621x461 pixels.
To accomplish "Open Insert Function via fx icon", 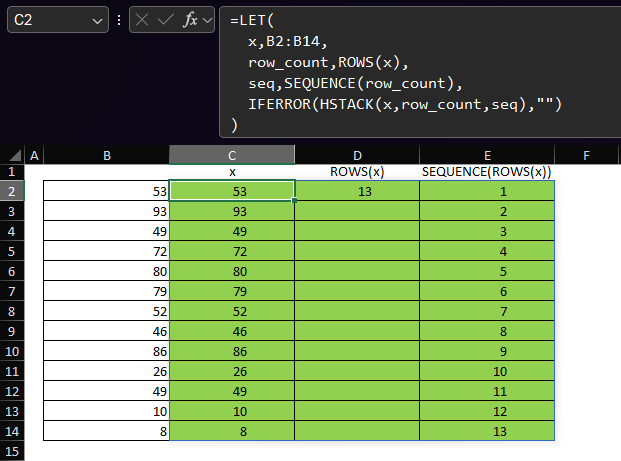I will click(x=190, y=20).
